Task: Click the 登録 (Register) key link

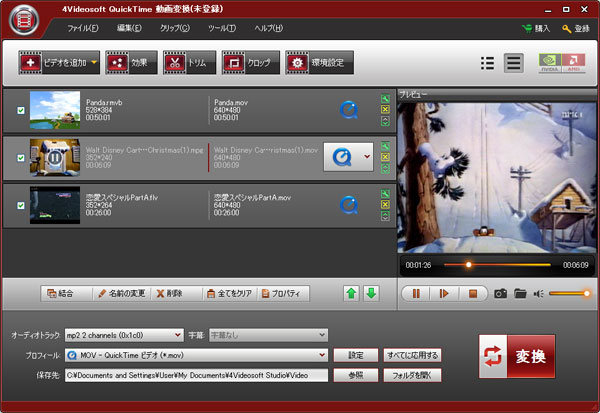Action: pos(576,29)
